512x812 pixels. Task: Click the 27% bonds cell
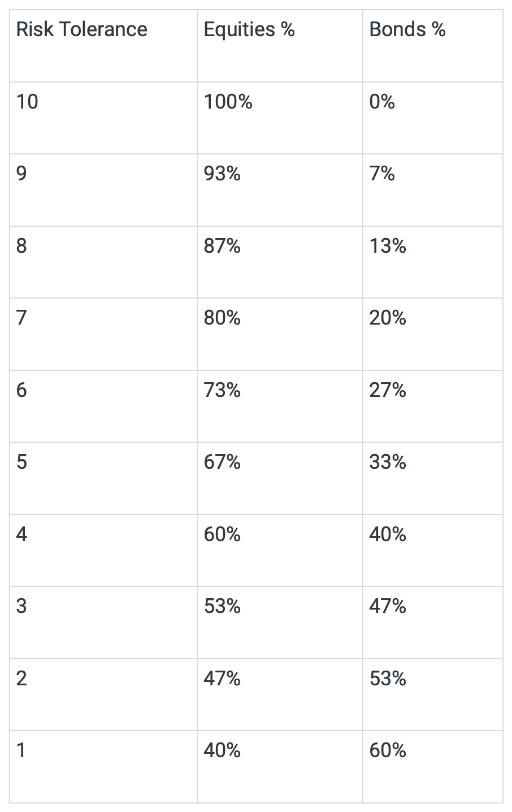tap(433, 406)
